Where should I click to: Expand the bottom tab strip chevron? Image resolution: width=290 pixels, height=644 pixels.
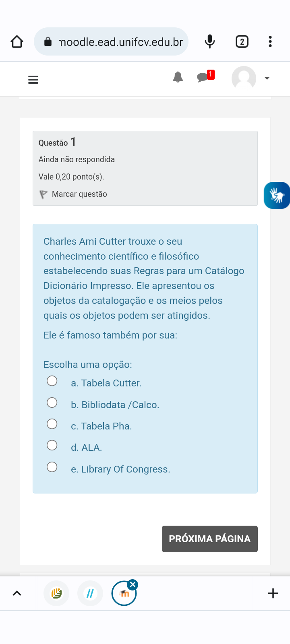pos(17,593)
